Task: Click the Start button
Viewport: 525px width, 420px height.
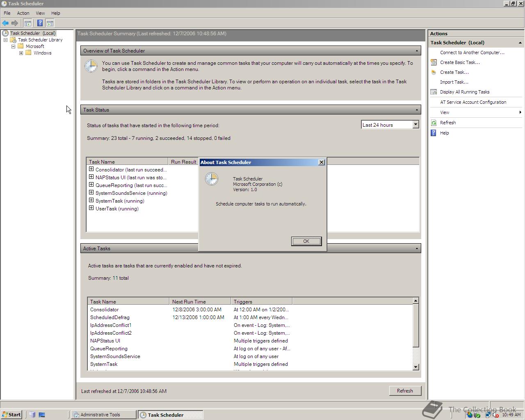Action: point(11,415)
